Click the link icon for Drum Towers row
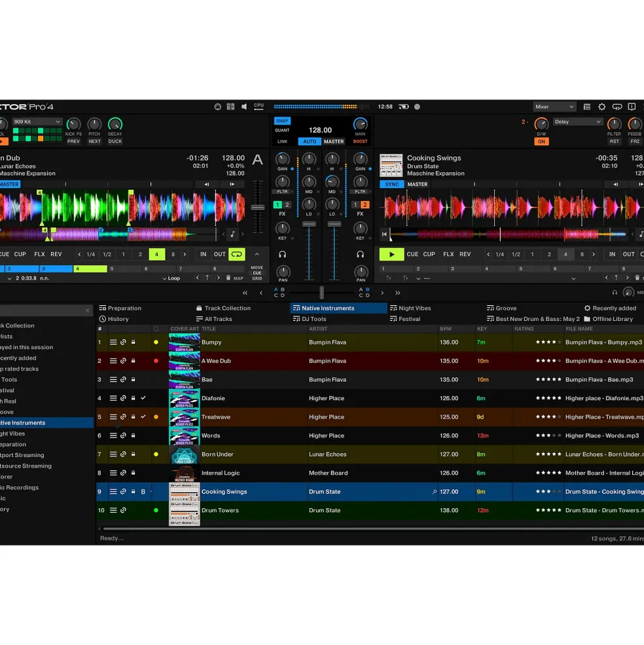This screenshot has width=644, height=645. coord(123,510)
